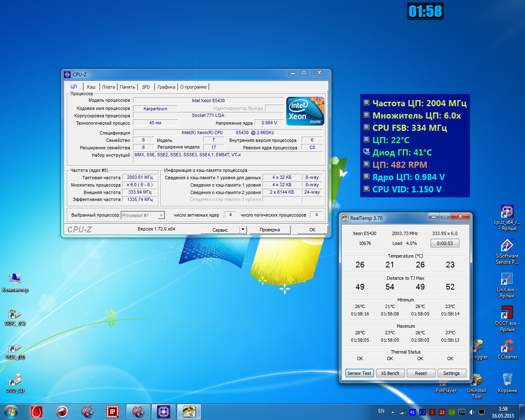Open the Кэш tab in CPU-Z

pyautogui.click(x=91, y=87)
